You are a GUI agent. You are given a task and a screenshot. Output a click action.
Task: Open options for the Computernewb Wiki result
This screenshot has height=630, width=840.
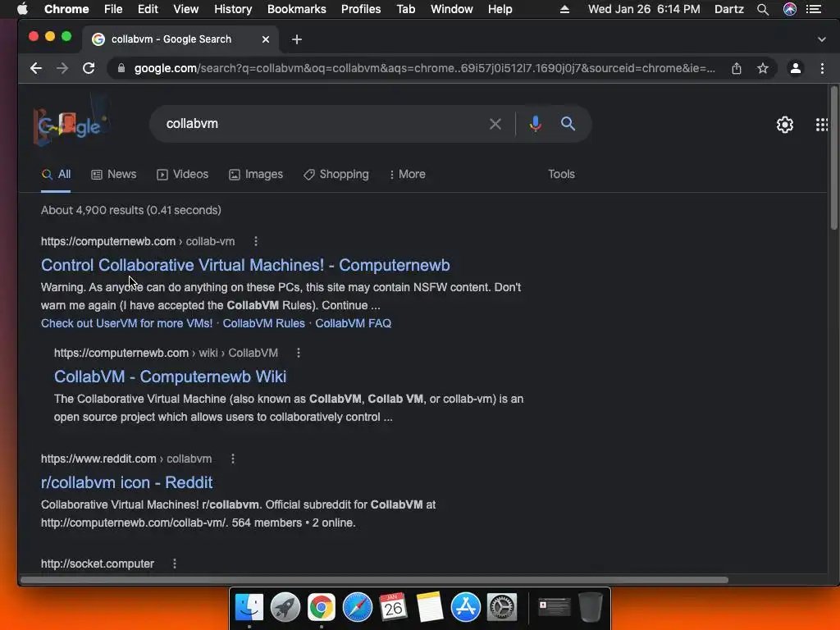coord(299,353)
